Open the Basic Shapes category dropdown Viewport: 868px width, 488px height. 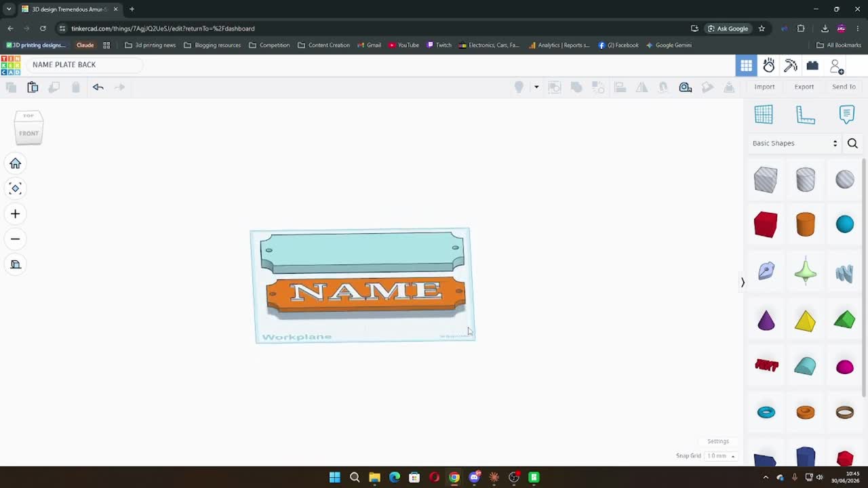point(795,143)
